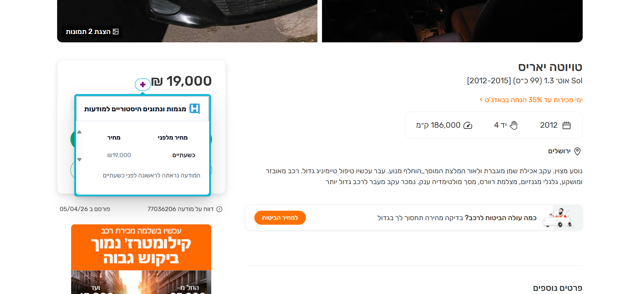Click the scroll-up arrow in the price history table

[79, 132]
